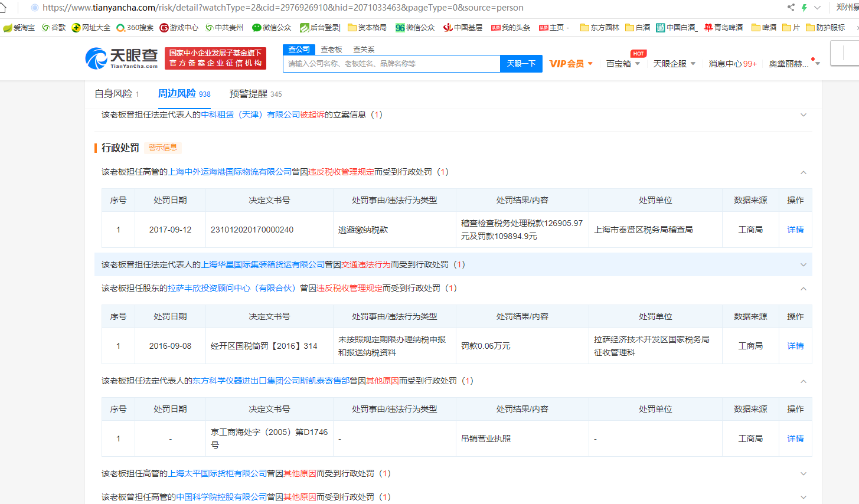Open the 谷歌 bookmark
The width and height of the screenshot is (859, 504).
click(x=54, y=28)
